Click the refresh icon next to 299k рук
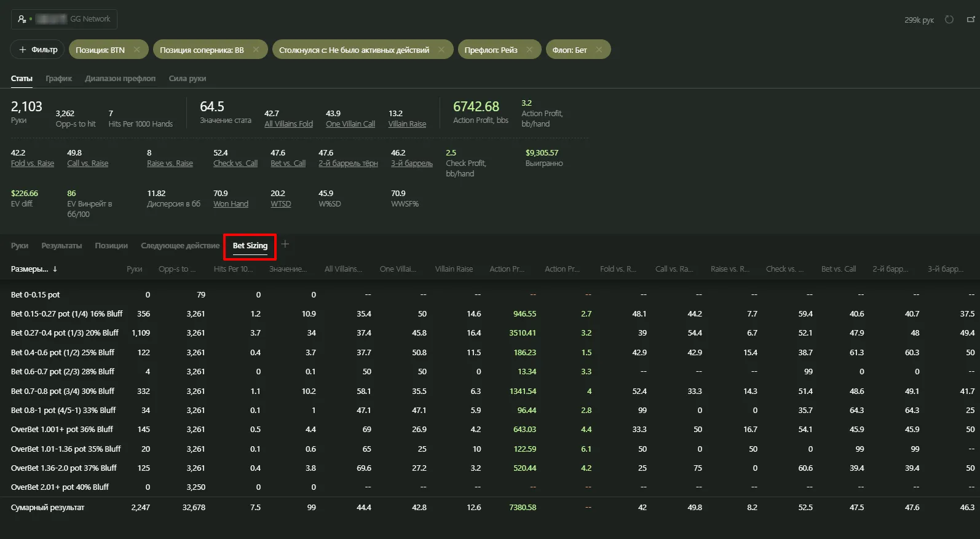 [x=949, y=20]
